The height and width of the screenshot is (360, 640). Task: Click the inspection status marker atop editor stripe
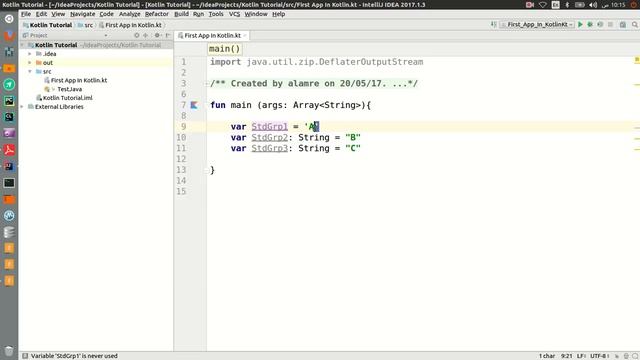pyautogui.click(x=636, y=60)
